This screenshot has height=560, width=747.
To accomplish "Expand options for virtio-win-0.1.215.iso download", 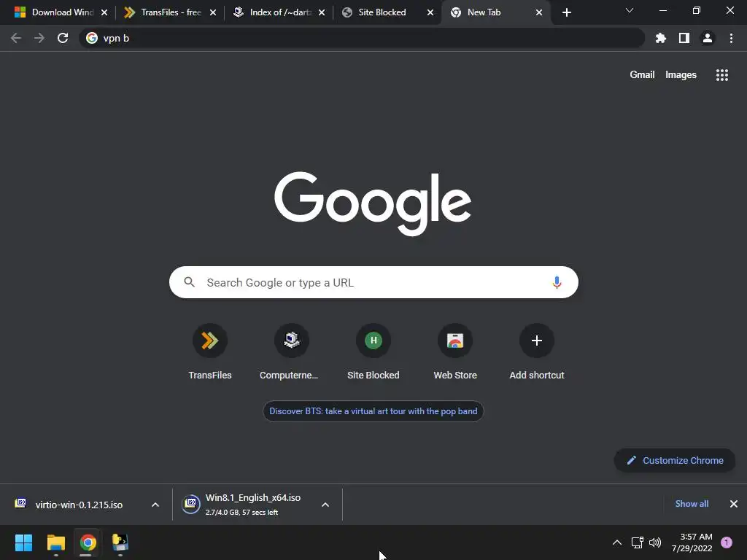I will point(155,505).
